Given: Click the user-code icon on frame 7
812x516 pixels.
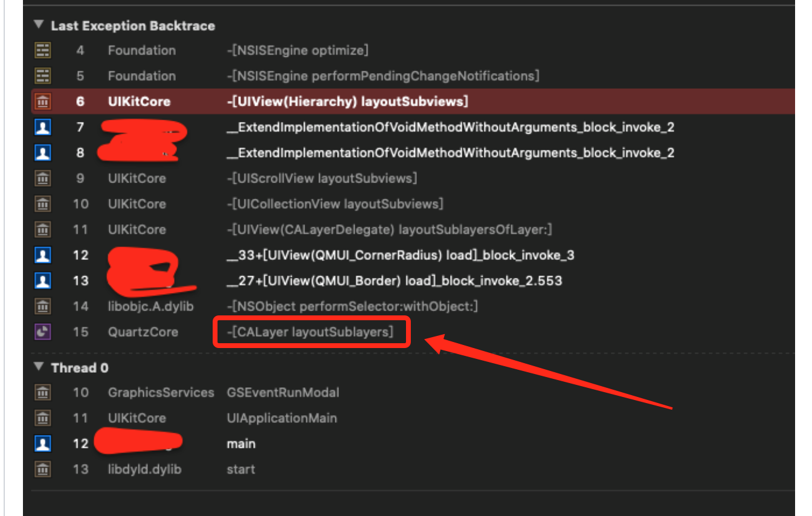Looking at the screenshot, I should click(42, 127).
